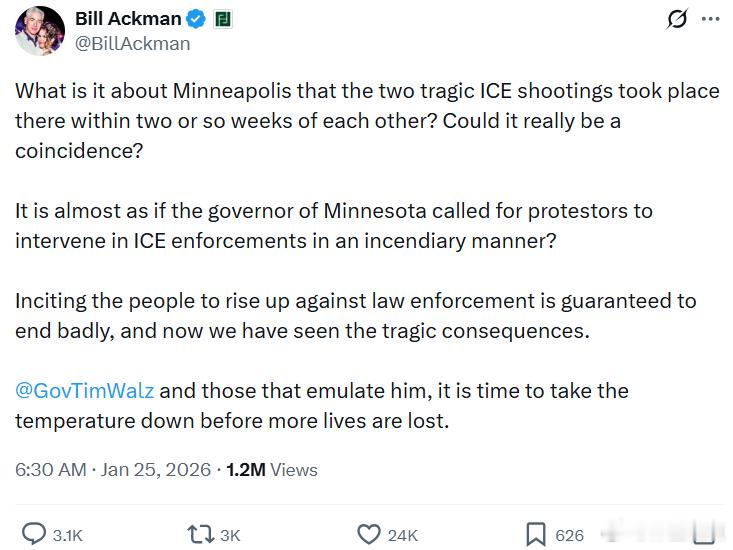Screen dimensions: 733x550
Task: Click the 24K likes count
Action: click(x=402, y=535)
